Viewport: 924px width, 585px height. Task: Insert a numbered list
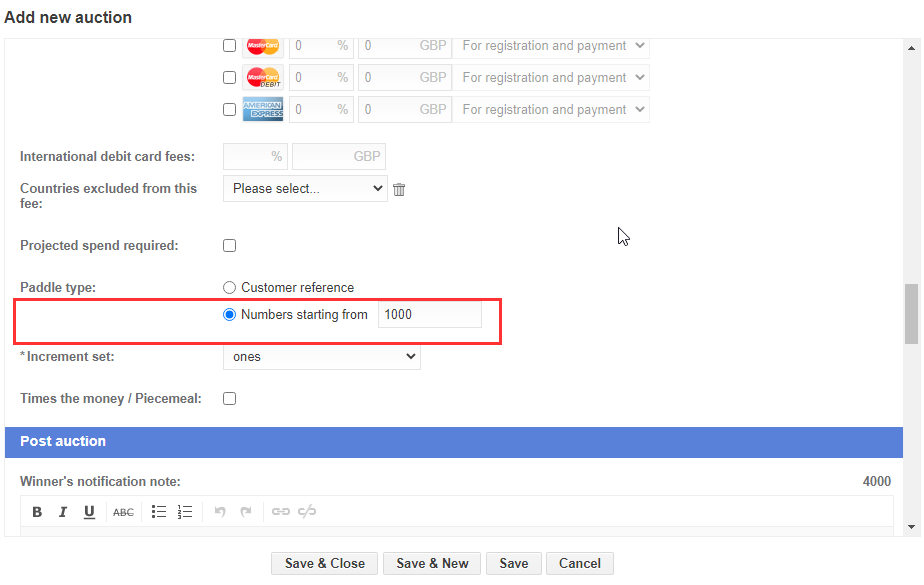coord(184,512)
